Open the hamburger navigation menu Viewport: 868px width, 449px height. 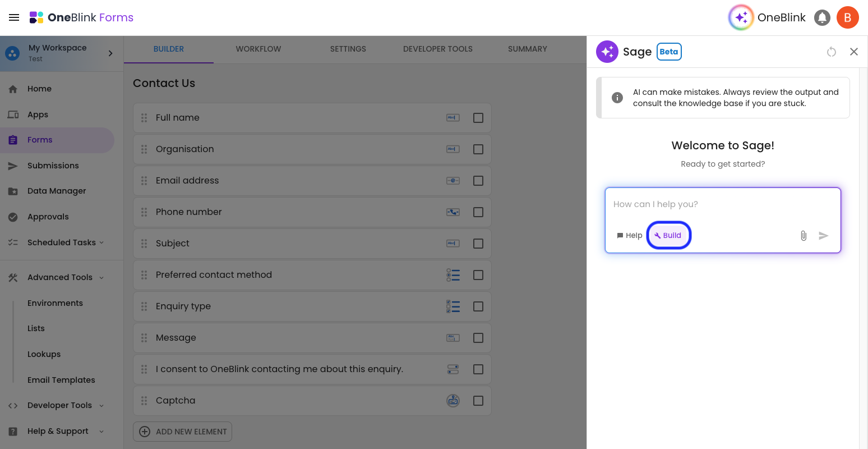[14, 17]
